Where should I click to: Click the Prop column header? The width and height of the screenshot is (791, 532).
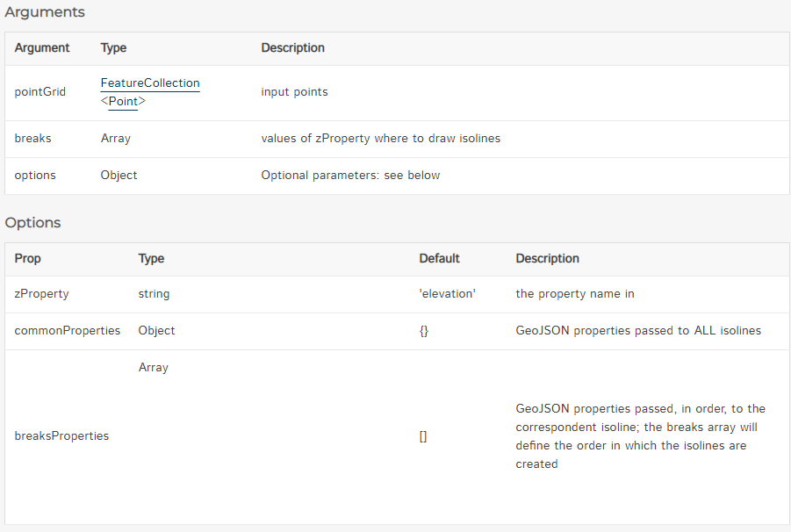pos(28,259)
